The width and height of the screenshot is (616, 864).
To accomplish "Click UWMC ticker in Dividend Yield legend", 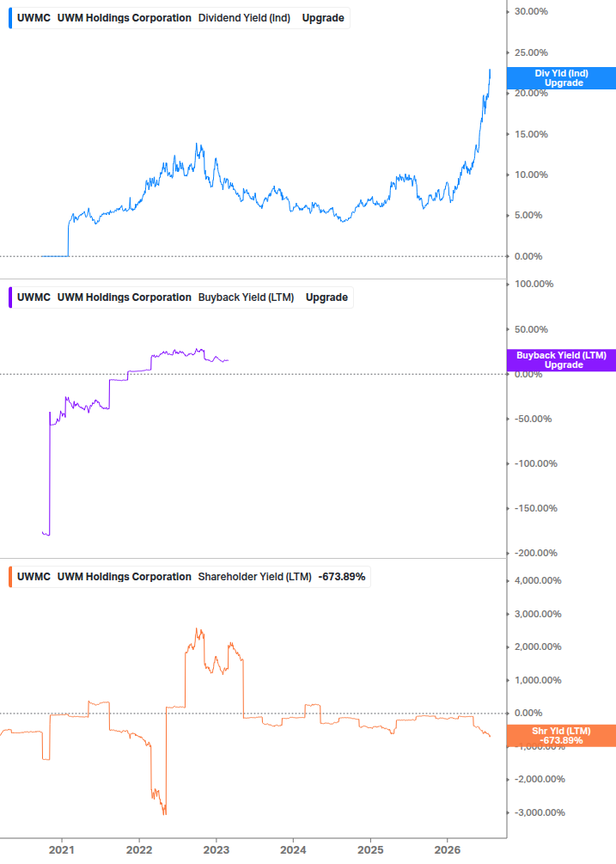I will (34, 18).
